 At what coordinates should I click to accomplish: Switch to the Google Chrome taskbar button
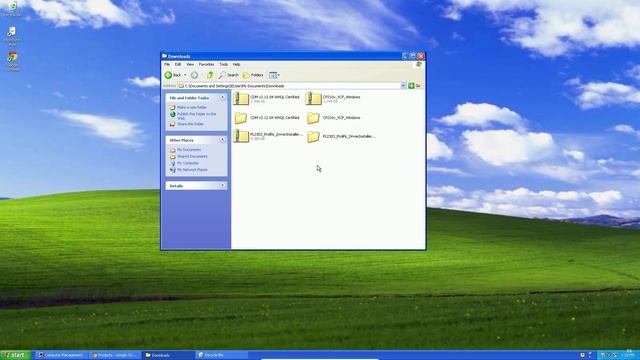(115, 355)
